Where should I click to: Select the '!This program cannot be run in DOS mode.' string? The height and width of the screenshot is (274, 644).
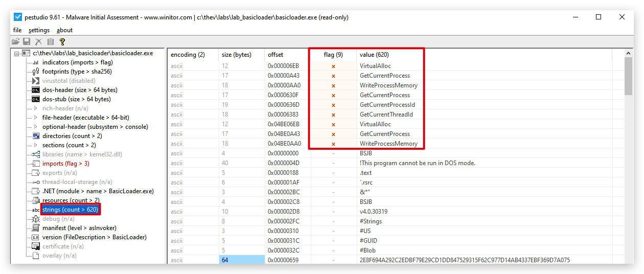tap(418, 163)
